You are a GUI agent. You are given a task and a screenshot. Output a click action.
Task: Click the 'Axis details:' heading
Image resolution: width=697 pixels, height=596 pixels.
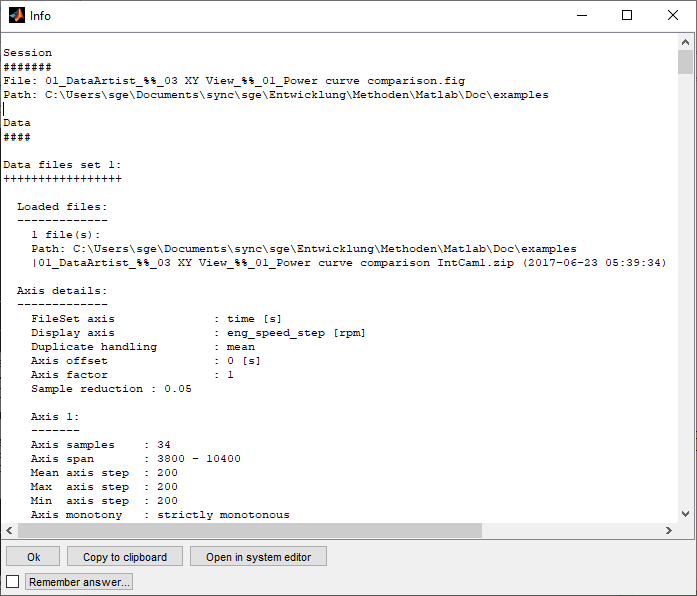62,291
